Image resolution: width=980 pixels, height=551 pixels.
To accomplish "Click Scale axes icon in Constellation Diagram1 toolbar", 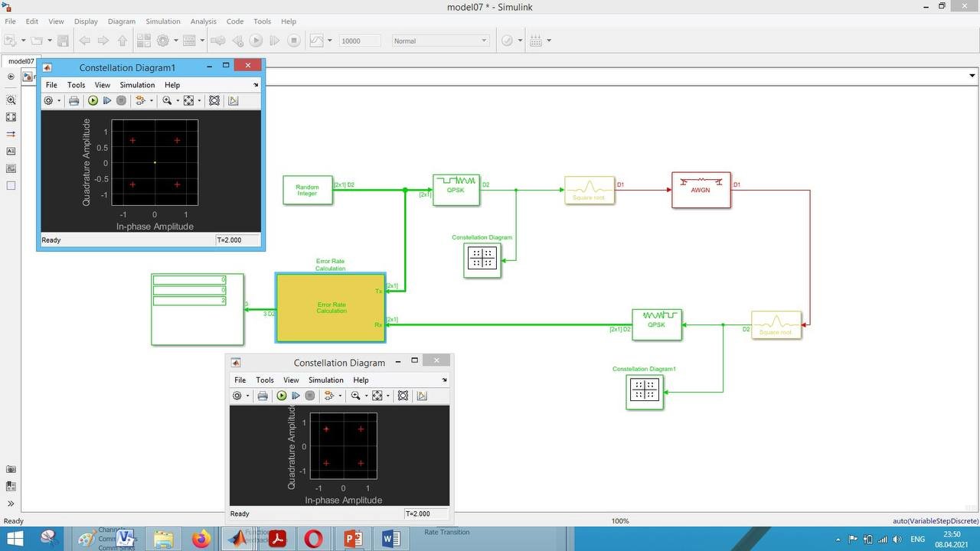I will pyautogui.click(x=188, y=100).
